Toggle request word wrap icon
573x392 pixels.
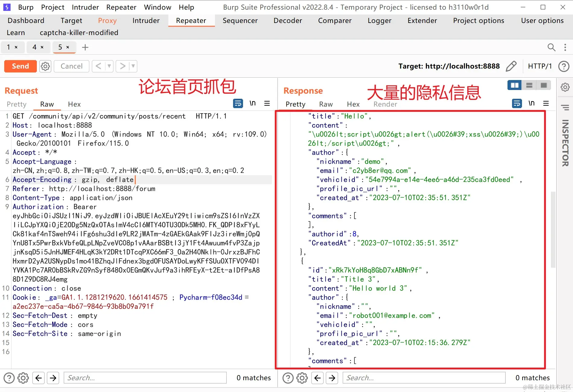238,104
